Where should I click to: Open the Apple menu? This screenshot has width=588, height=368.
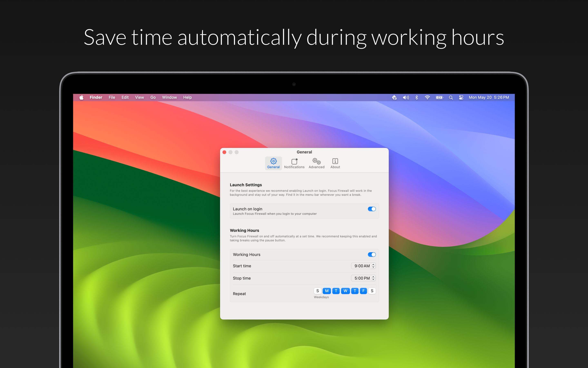(x=81, y=97)
